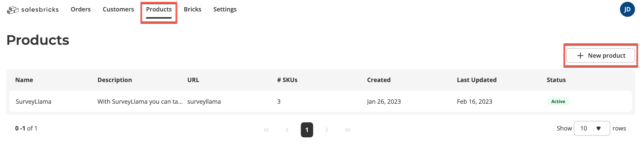Open the SurveyLlama product row
Image resolution: width=644 pixels, height=156 pixels.
(321, 102)
